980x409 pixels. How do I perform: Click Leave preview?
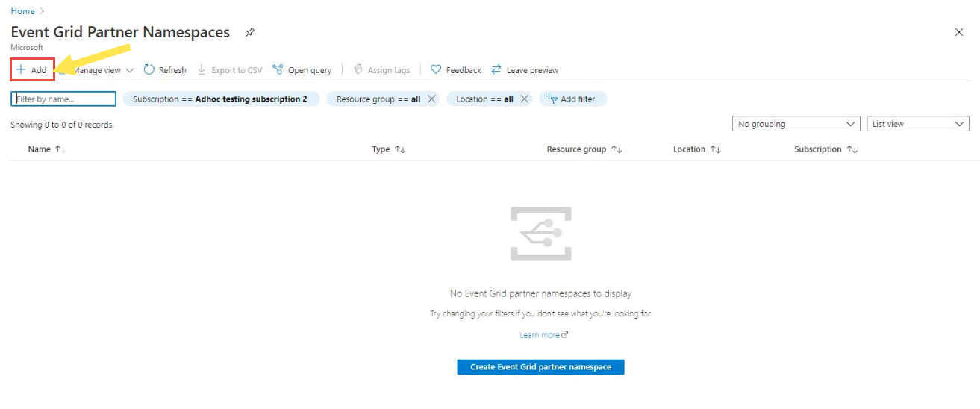(525, 70)
